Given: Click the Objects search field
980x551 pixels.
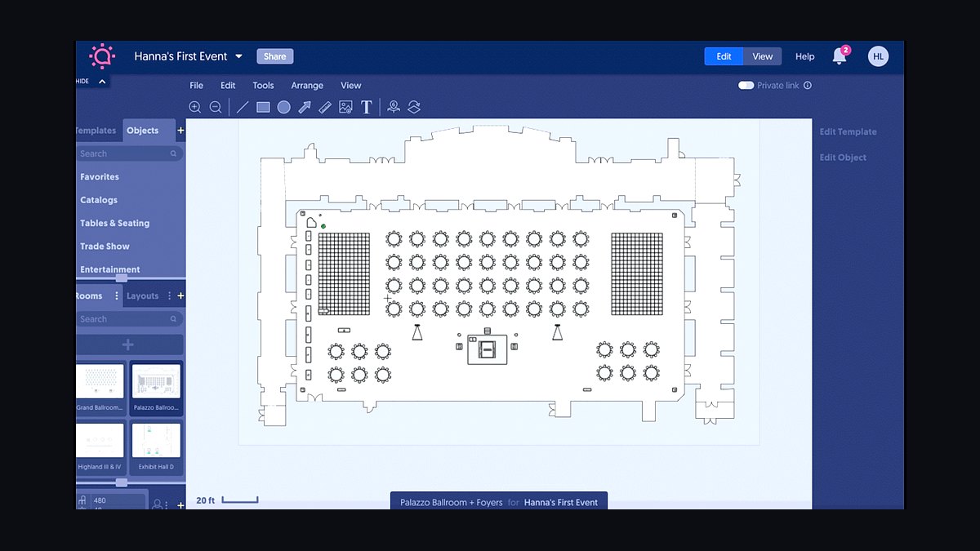Looking at the screenshot, I should point(130,153).
